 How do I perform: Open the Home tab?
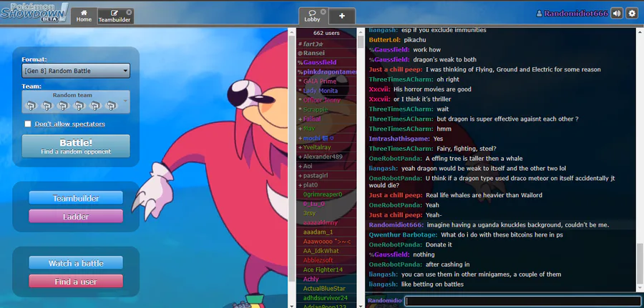click(84, 16)
